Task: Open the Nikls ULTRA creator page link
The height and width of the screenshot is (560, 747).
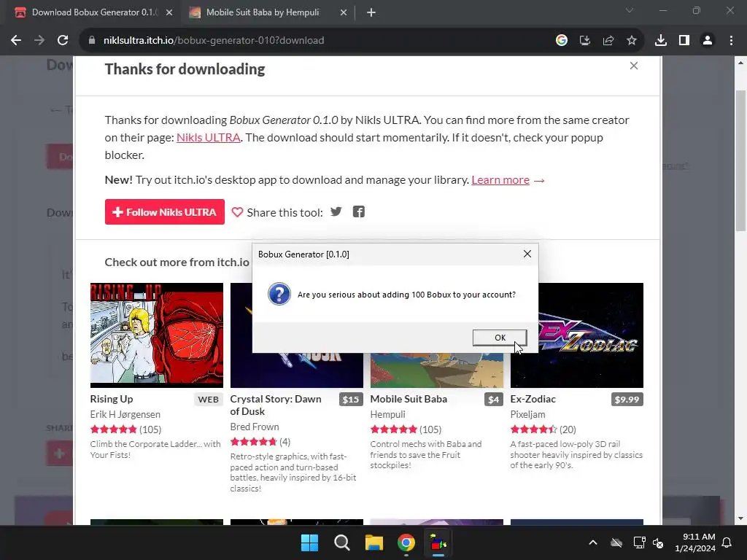Action: tap(208, 137)
